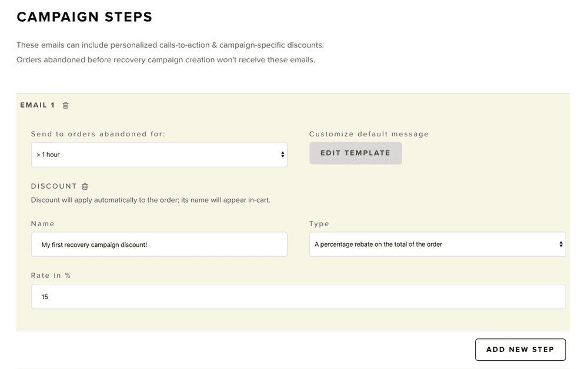The width and height of the screenshot is (588, 369).
Task: Click the 'Discount will apply automatically' help text
Action: tap(151, 200)
